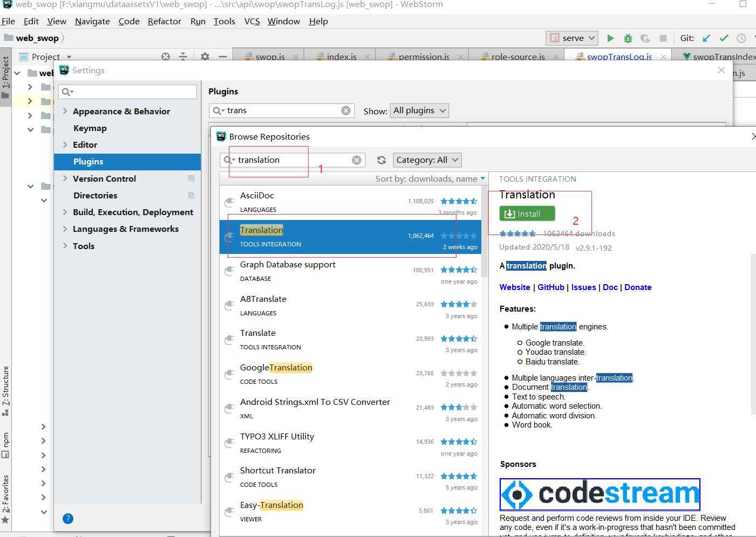Collapse all in Project panel toolbar
The height and width of the screenshot is (537, 756).
coord(183,56)
